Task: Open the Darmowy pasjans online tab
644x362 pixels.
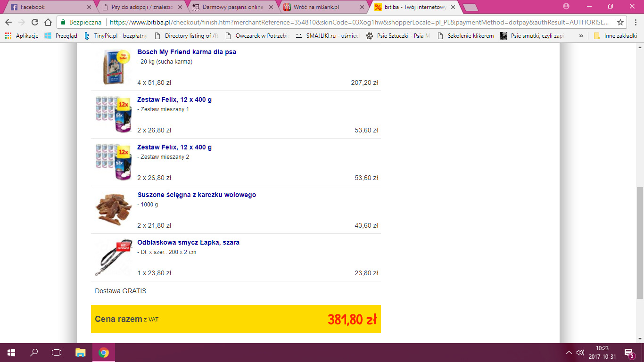Action: pyautogui.click(x=232, y=7)
